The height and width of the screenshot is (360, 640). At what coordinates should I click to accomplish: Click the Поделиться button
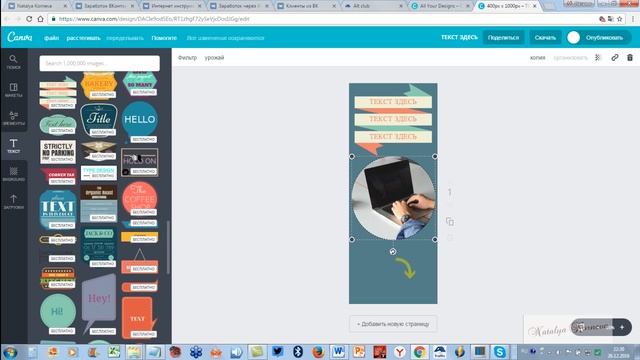pyautogui.click(x=503, y=38)
